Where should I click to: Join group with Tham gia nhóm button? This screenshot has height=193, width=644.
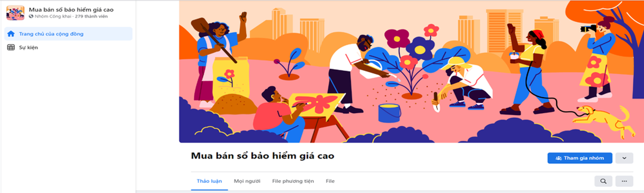[580, 158]
